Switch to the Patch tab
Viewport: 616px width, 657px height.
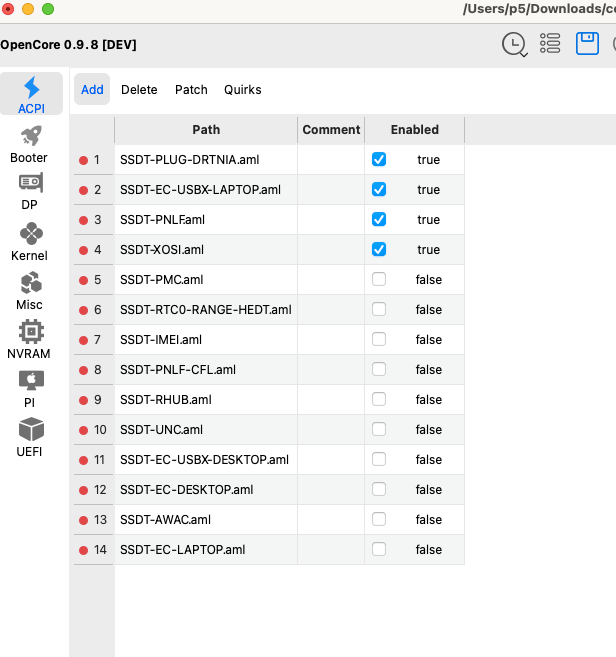tap(191, 89)
